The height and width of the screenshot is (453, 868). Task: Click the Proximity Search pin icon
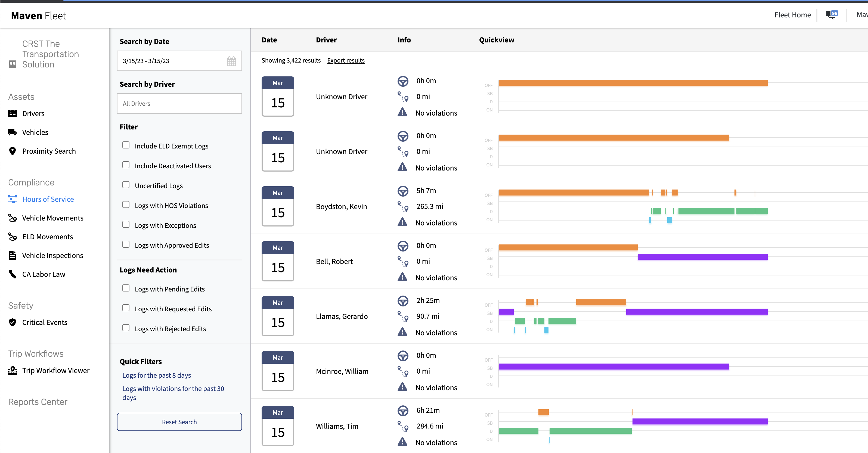[13, 151]
